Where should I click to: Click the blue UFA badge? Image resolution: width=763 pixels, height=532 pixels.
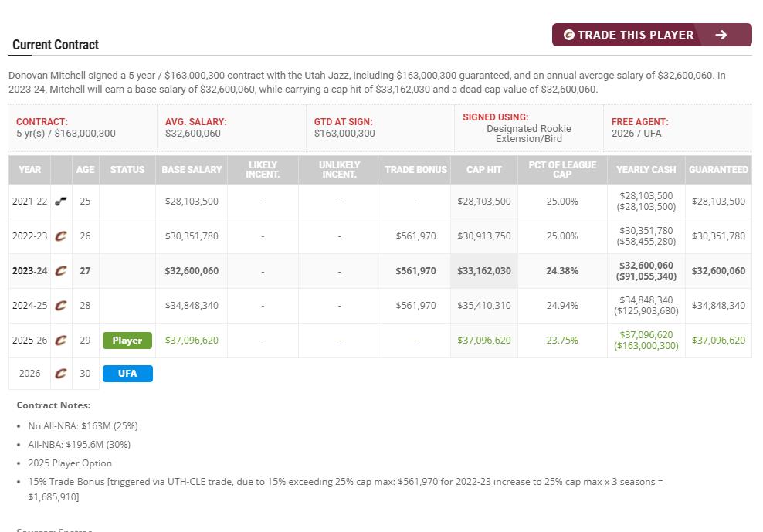point(127,373)
